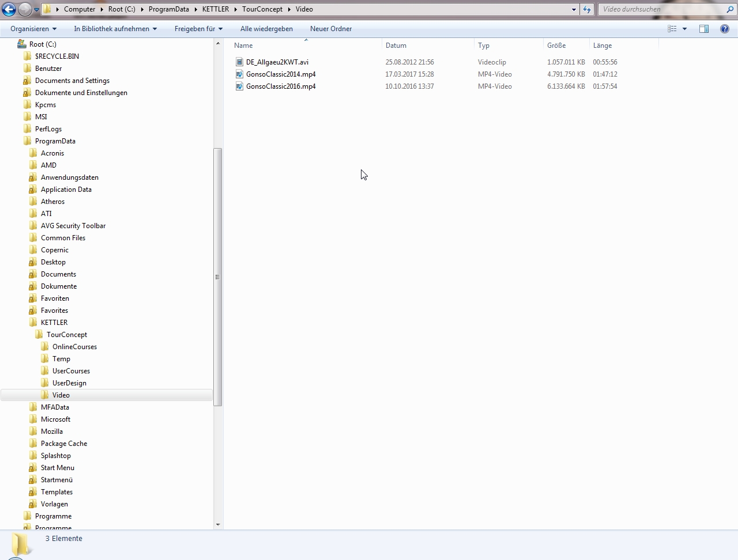
Task: Click the Acronis folder icon
Action: tap(33, 153)
